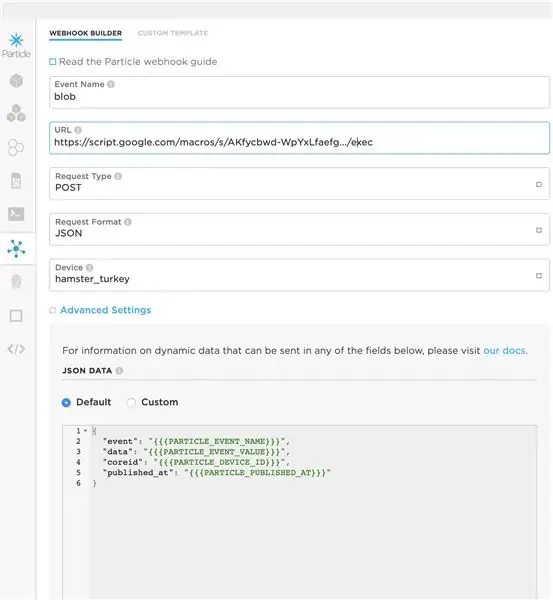Click the "data" line in JSON editor

196,452
